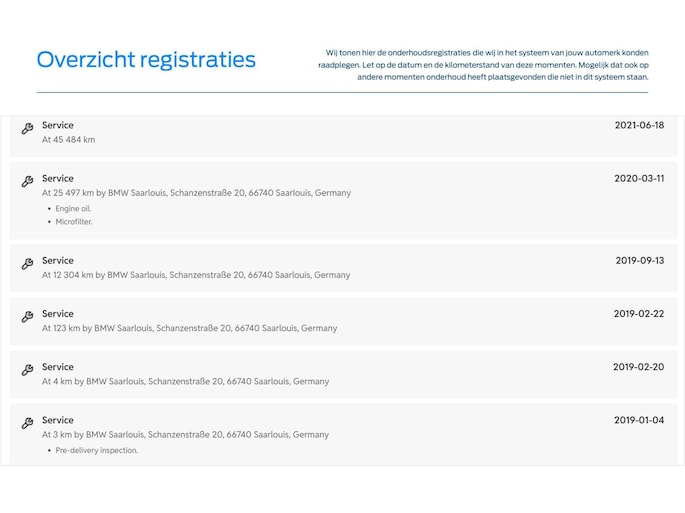Click the date 2019-09-13
The width and height of the screenshot is (685, 513).
point(639,260)
